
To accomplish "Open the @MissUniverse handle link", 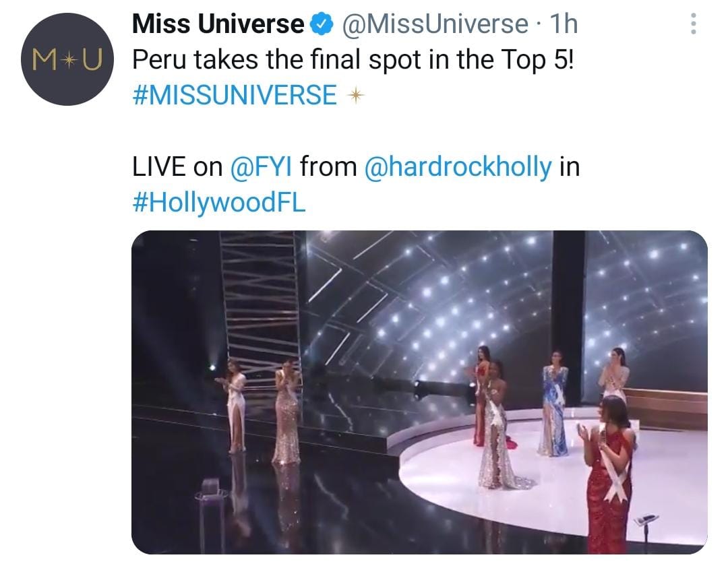I will coord(436,25).
